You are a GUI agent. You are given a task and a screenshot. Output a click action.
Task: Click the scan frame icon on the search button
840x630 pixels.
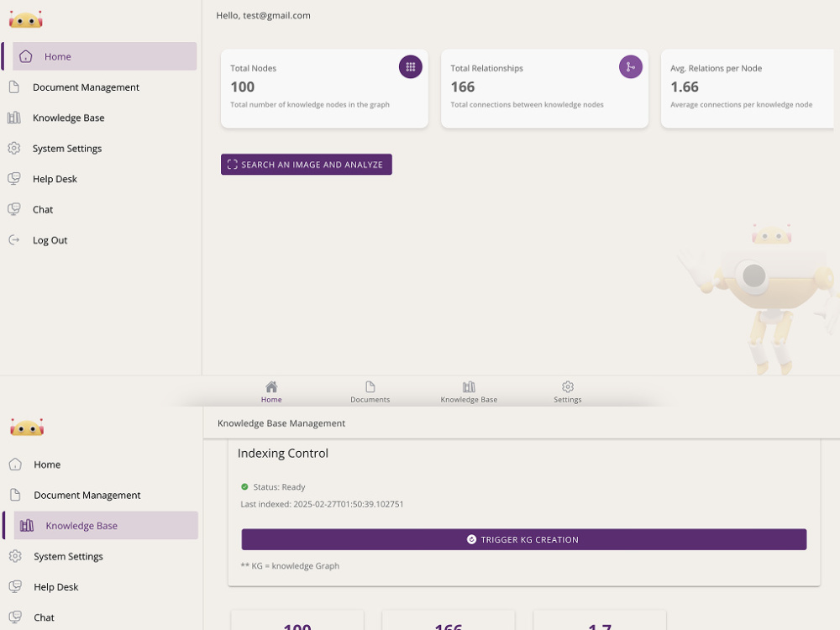(232, 165)
